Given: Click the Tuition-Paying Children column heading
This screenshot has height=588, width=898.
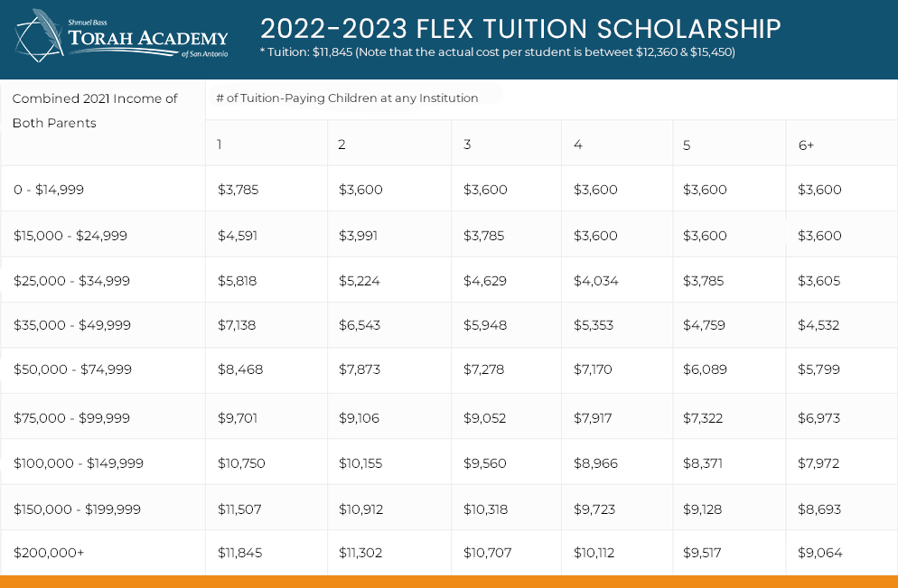Looking at the screenshot, I should point(347,98).
